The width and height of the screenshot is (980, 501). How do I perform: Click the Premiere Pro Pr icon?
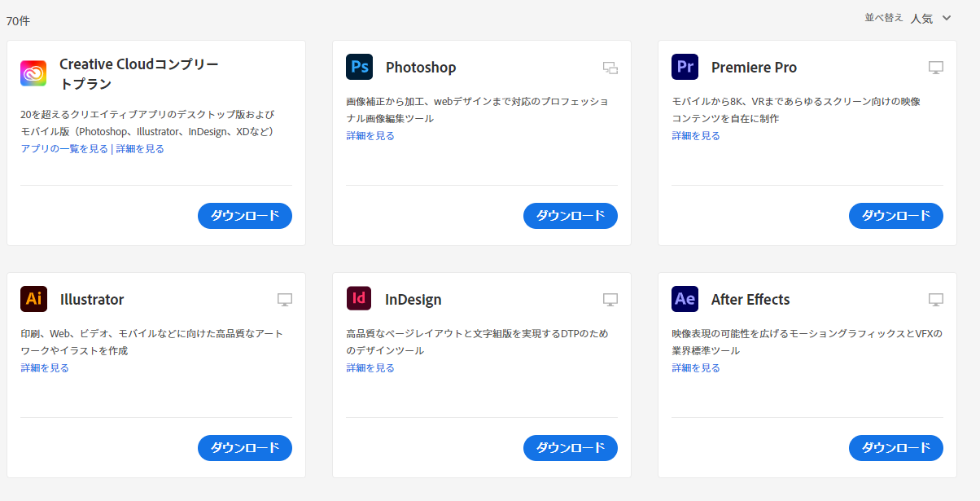685,67
